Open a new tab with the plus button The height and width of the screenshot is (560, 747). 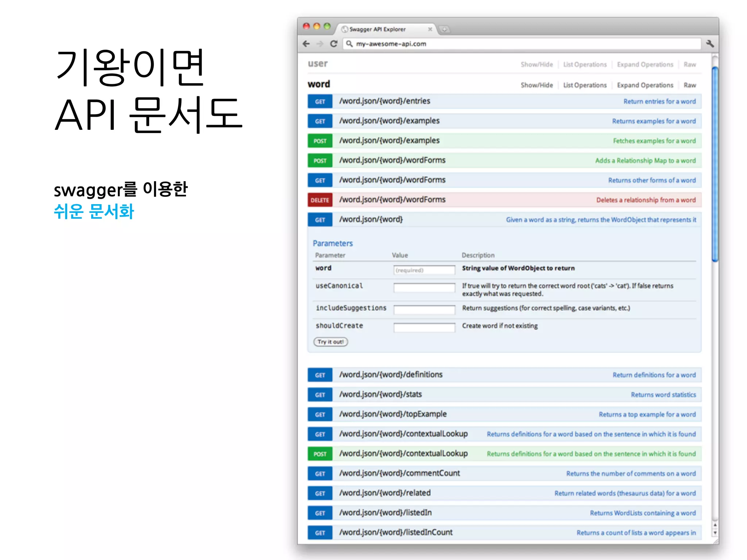pyautogui.click(x=444, y=30)
